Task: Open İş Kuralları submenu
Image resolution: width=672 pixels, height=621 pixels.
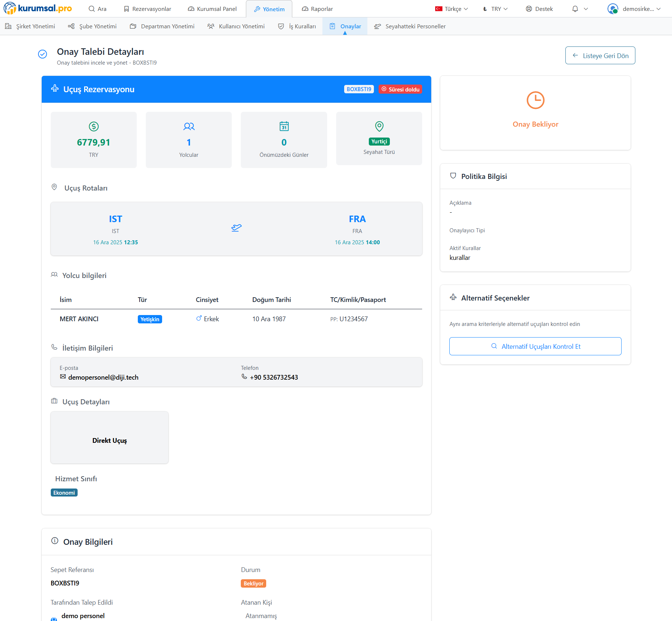Action: (x=297, y=26)
